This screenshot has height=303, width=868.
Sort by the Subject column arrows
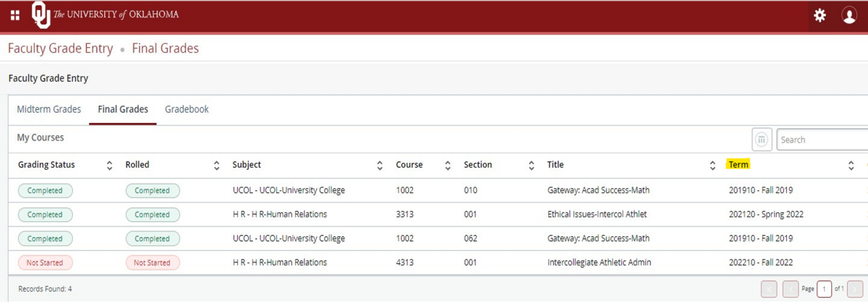380,166
